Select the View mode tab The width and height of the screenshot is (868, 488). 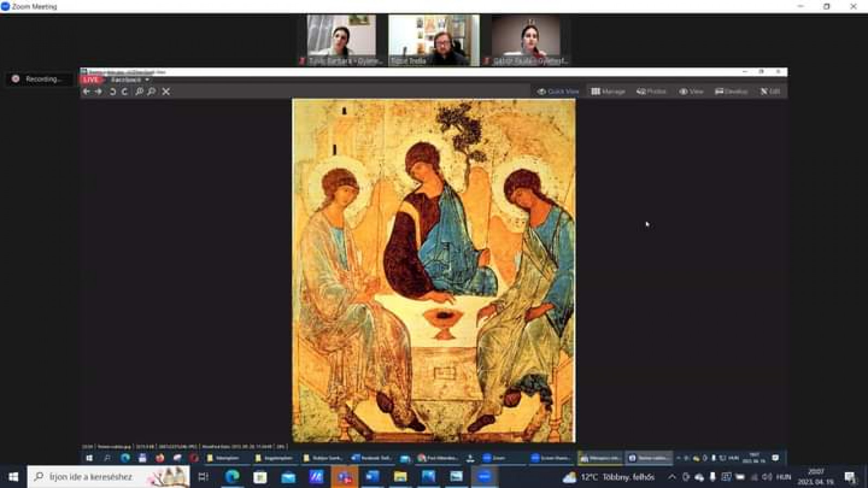(x=691, y=92)
